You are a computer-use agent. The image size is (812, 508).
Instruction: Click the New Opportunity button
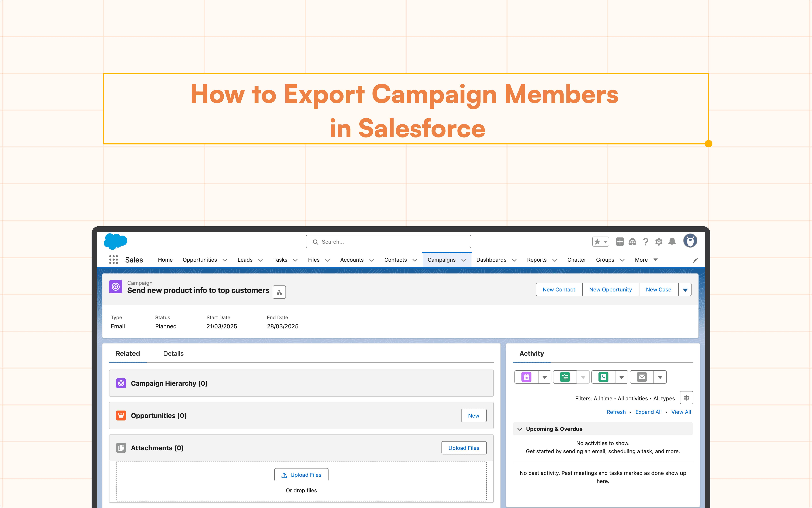click(x=611, y=290)
